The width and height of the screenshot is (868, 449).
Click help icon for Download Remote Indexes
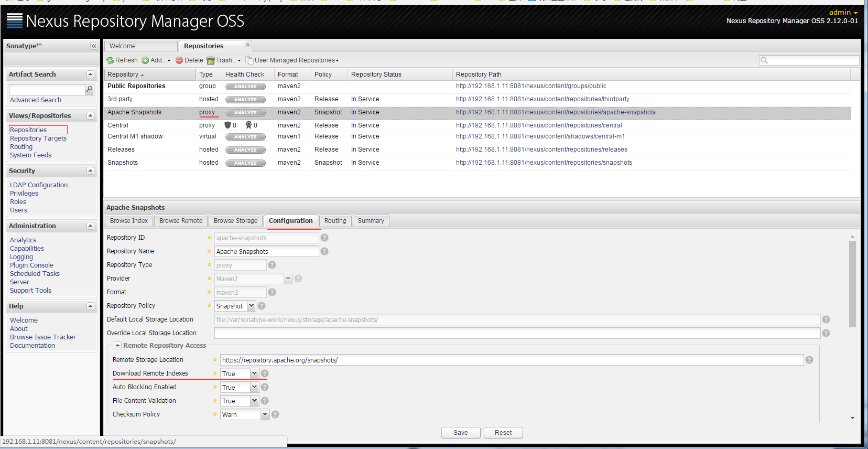point(265,373)
